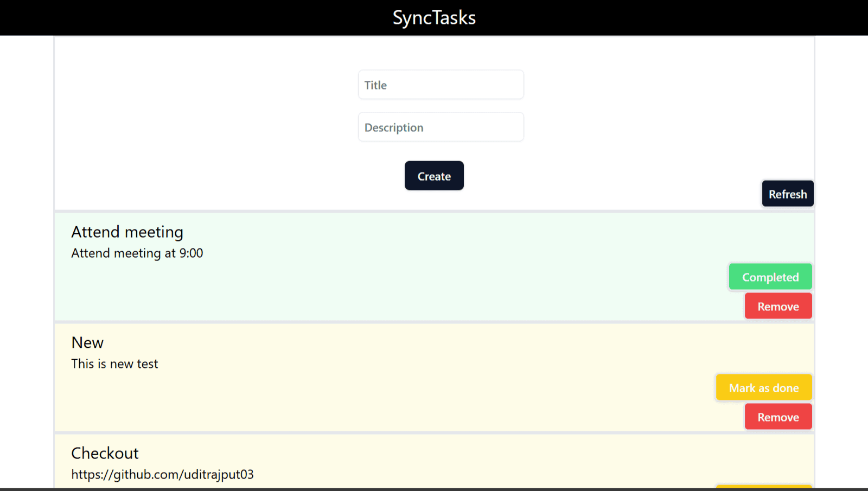Remove the Attend meeting task

coord(778,307)
